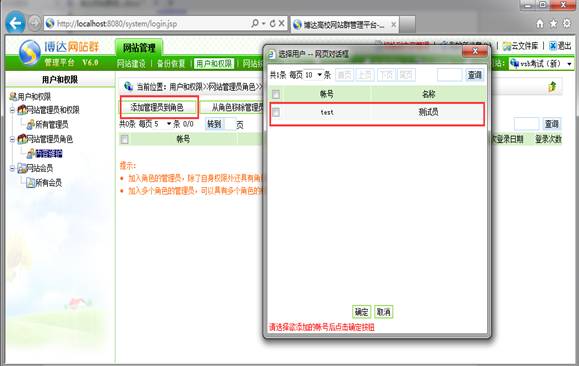Open the site selector dropdown vsb考试（新）
Viewport: 579px width, 366px height.
point(541,64)
